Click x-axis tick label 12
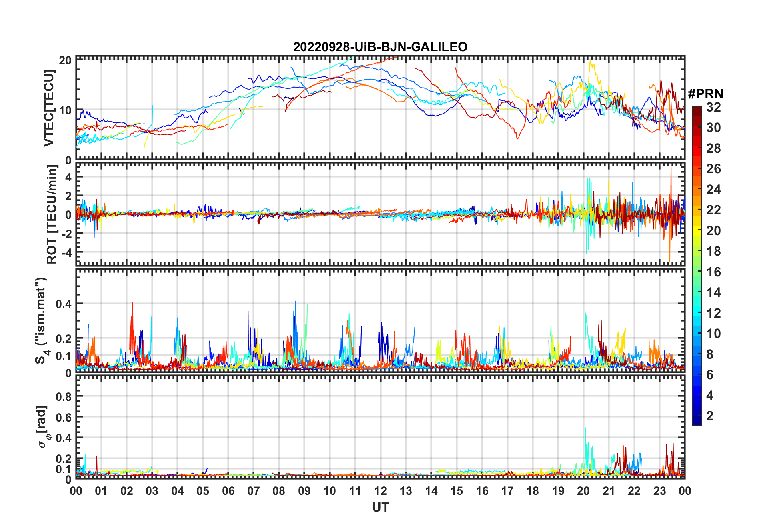The width and height of the screenshot is (761, 532). pyautogui.click(x=380, y=491)
